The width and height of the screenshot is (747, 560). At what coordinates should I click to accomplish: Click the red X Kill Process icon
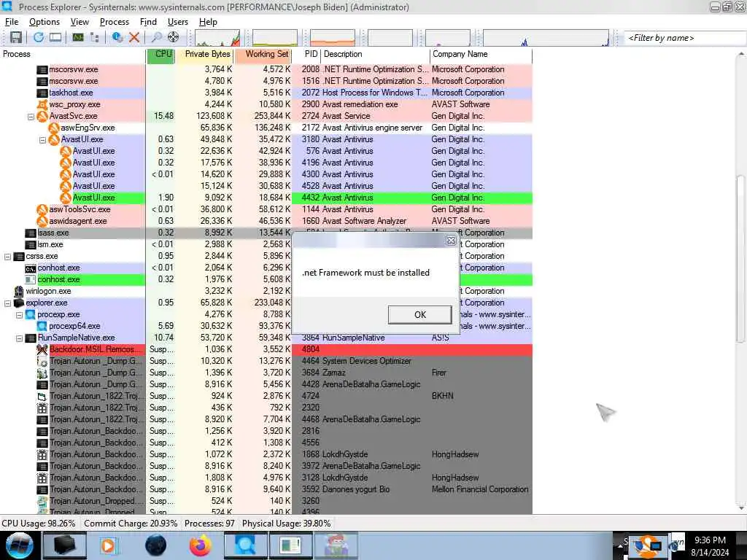point(134,37)
